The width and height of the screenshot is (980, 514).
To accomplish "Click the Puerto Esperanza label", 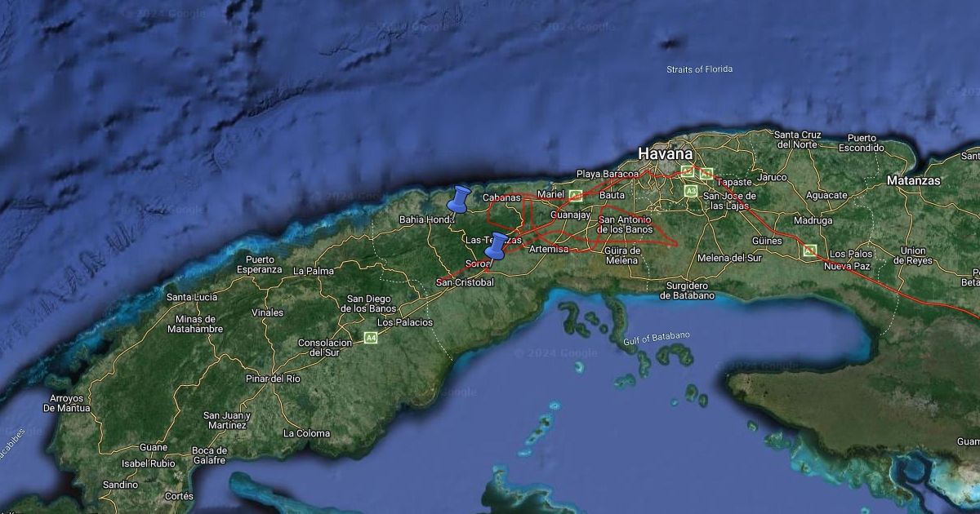I will click(260, 264).
